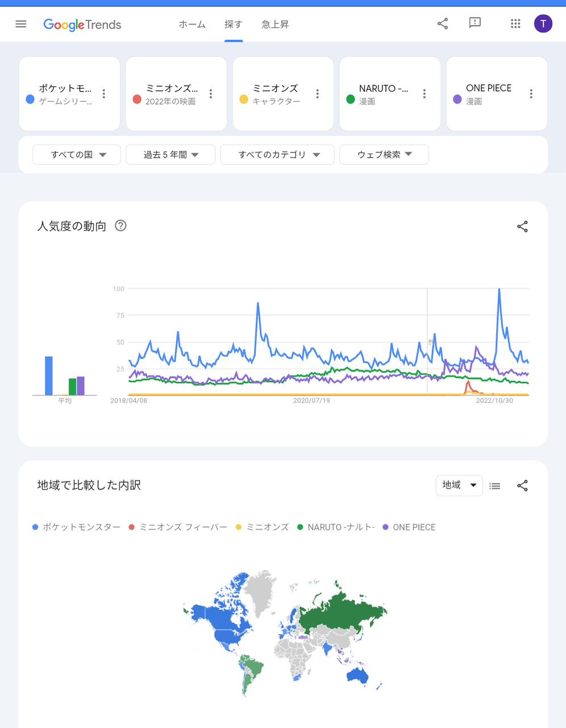The image size is (566, 728).
Task: Select the 探す tab
Action: coord(234,24)
